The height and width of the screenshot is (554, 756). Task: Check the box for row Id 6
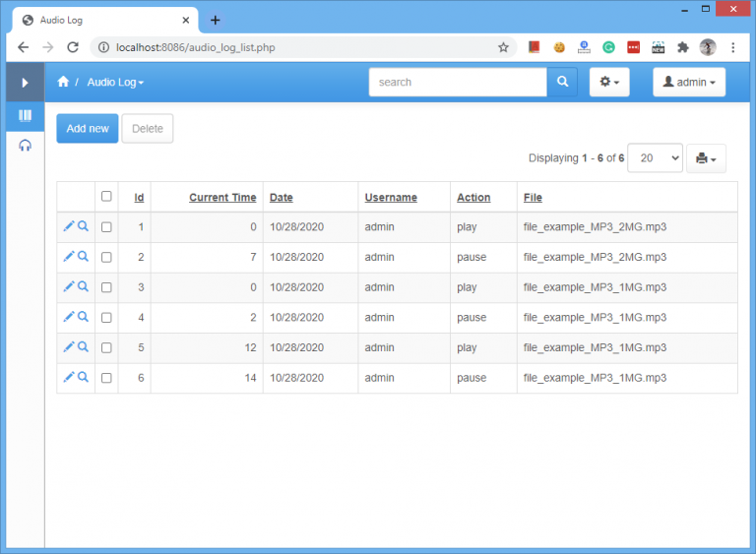(106, 378)
